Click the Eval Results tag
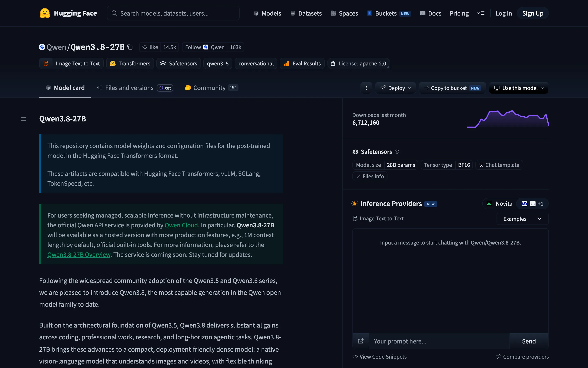Image resolution: width=588 pixels, height=368 pixels. 302,64
